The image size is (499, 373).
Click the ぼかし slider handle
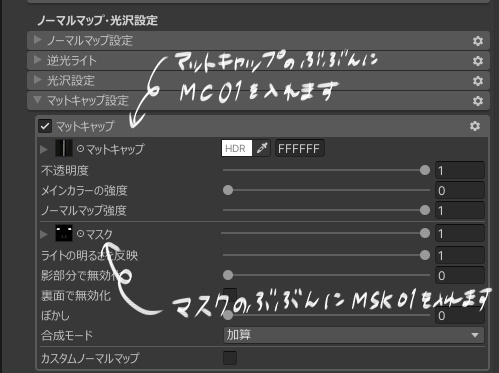tap(228, 315)
